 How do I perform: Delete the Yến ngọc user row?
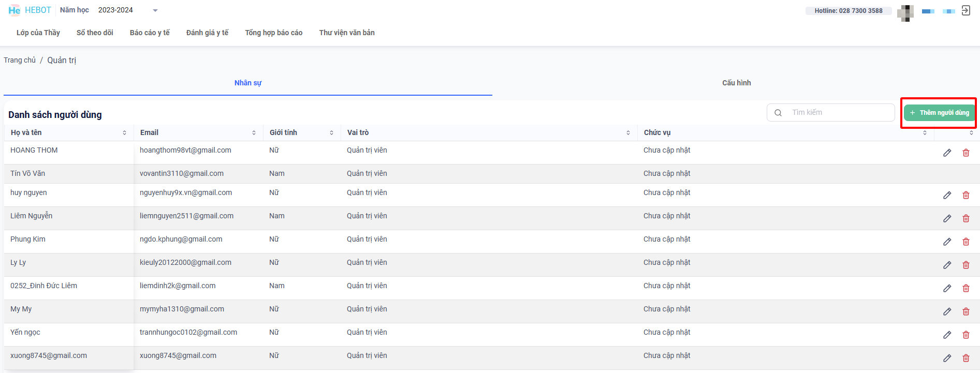click(966, 335)
